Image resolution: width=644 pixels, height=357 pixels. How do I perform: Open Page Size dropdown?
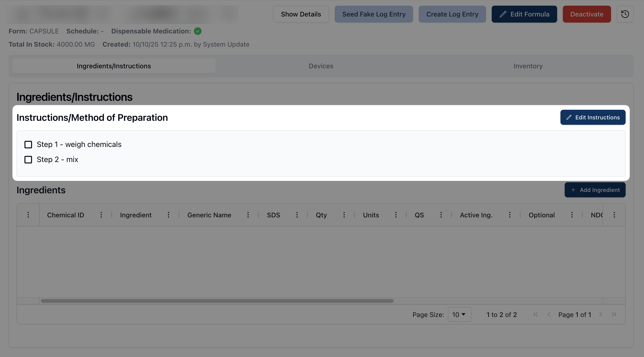click(459, 314)
